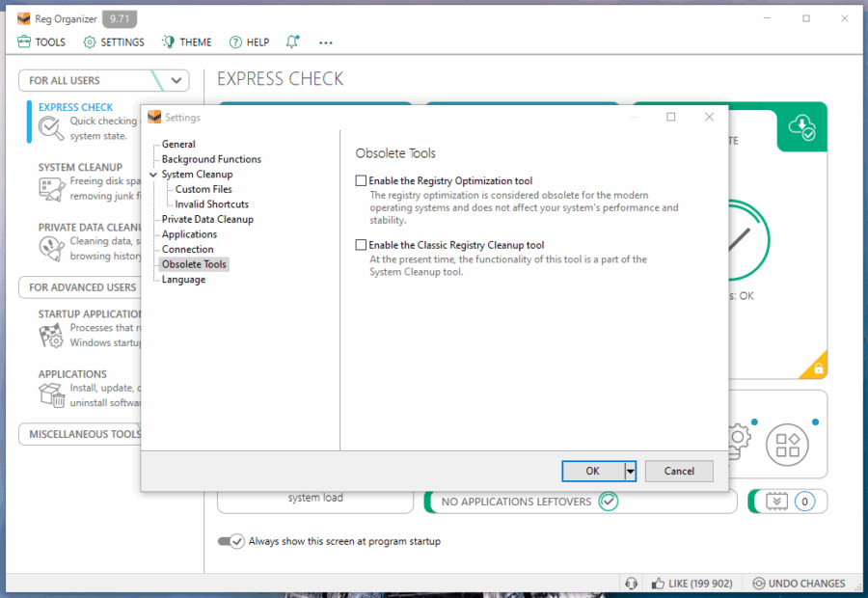This screenshot has height=598, width=868.
Task: Open the Tools menu
Action: click(x=41, y=42)
